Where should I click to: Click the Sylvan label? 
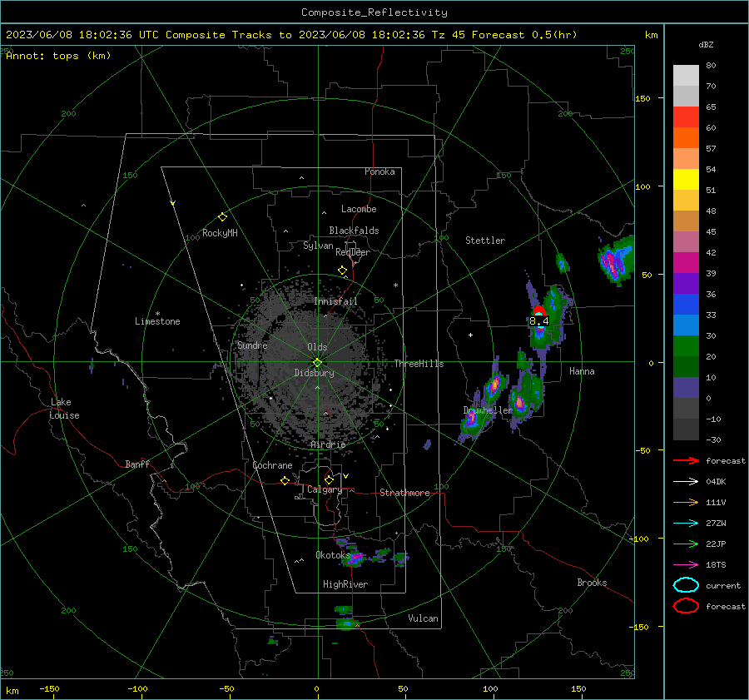pos(318,246)
